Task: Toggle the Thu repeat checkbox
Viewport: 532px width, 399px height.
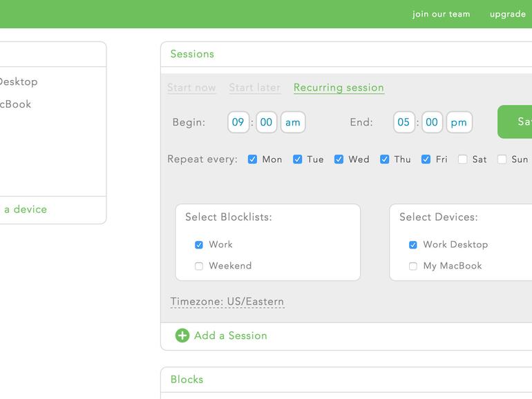Action: click(x=385, y=159)
